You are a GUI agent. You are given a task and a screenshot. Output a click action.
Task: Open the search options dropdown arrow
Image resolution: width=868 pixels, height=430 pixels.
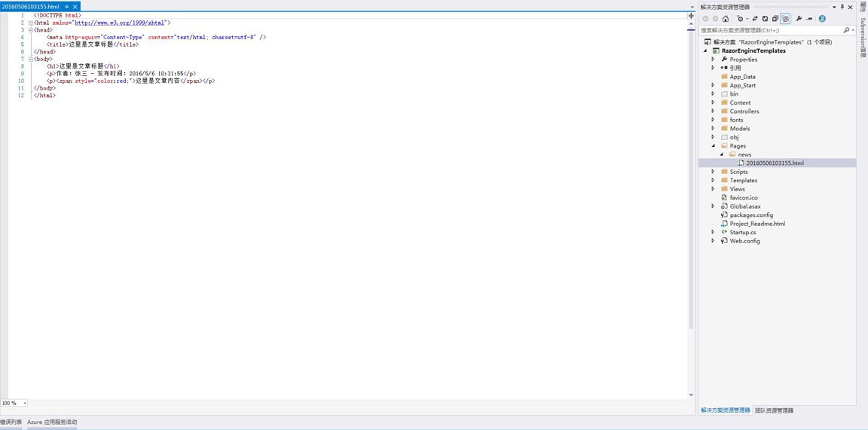[x=852, y=30]
